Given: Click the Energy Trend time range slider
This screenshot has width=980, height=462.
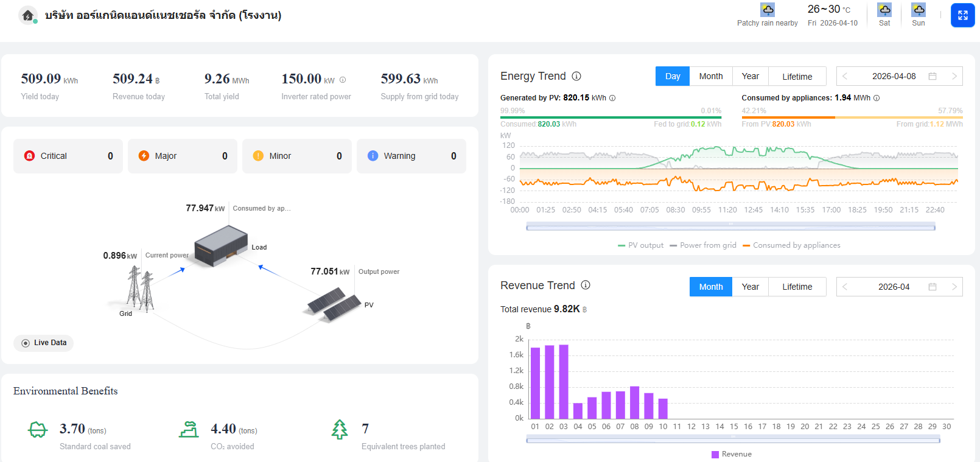Looking at the screenshot, I should pyautogui.click(x=730, y=227).
